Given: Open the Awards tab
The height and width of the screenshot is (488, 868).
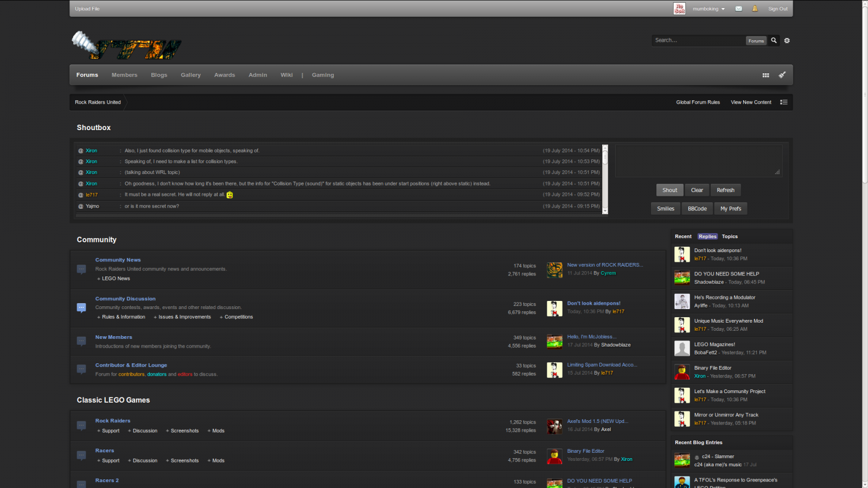Looking at the screenshot, I should coord(225,75).
